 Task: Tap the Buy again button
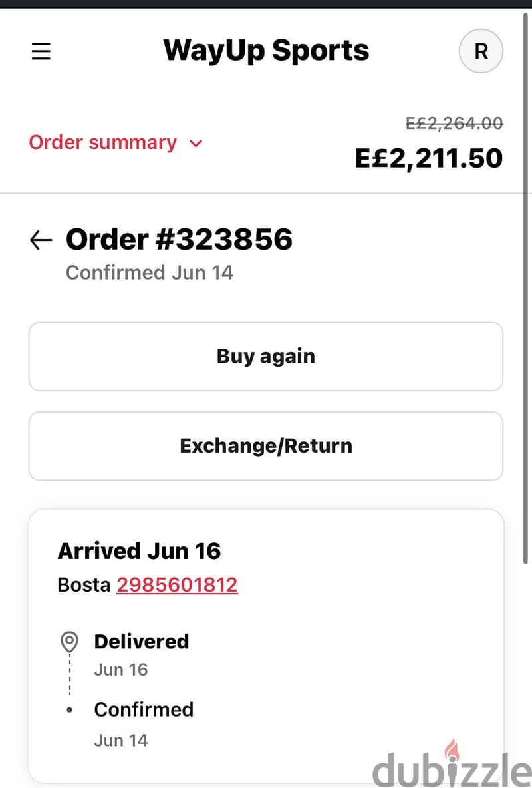tap(266, 356)
